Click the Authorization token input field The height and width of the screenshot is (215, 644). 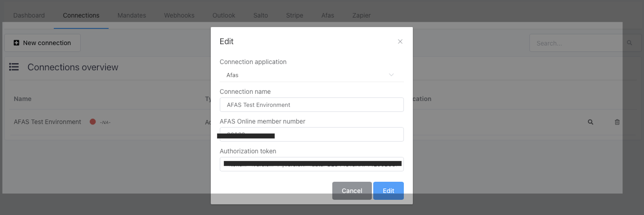(x=312, y=164)
